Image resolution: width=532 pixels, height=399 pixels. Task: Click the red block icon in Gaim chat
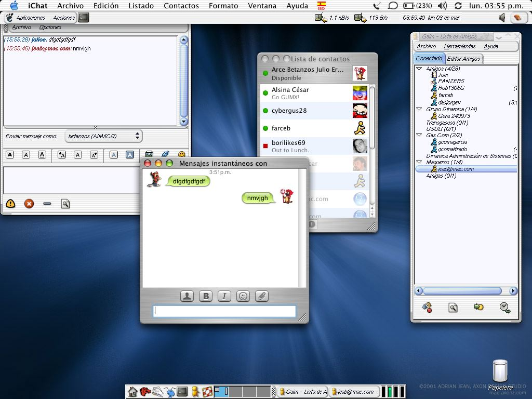pos(29,204)
